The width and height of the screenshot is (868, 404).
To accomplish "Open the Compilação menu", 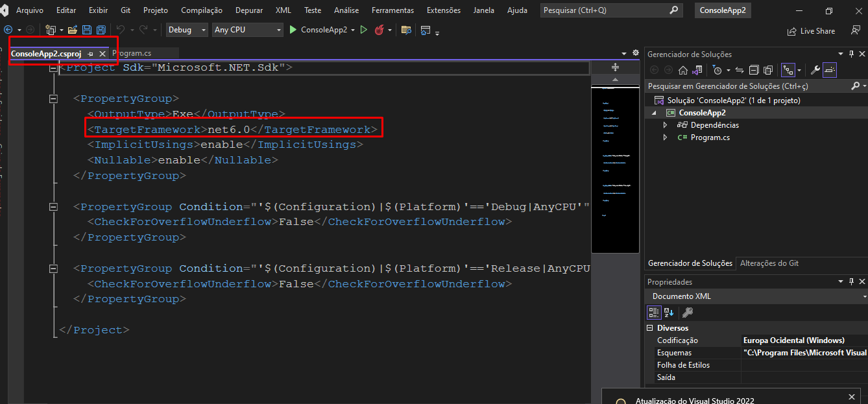I will (x=202, y=10).
